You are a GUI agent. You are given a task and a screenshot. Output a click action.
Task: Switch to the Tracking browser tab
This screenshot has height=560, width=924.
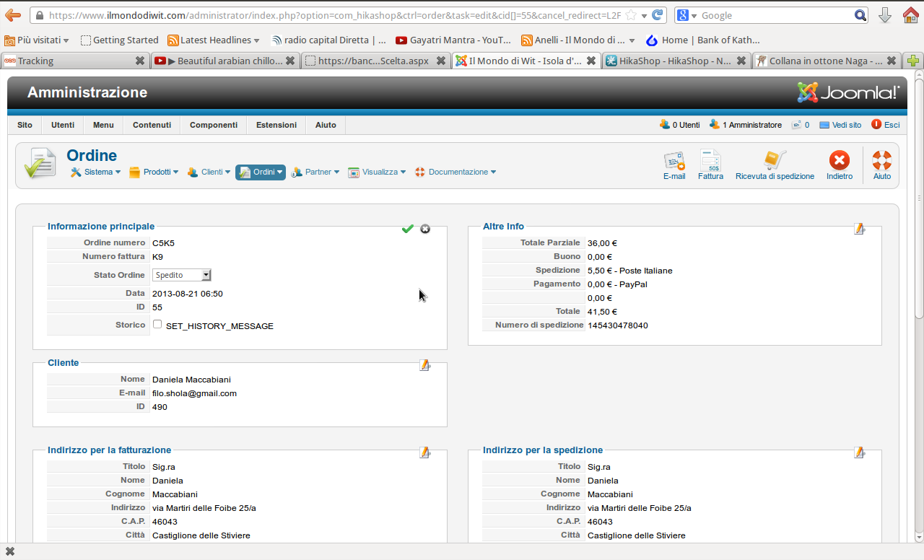pyautogui.click(x=75, y=61)
